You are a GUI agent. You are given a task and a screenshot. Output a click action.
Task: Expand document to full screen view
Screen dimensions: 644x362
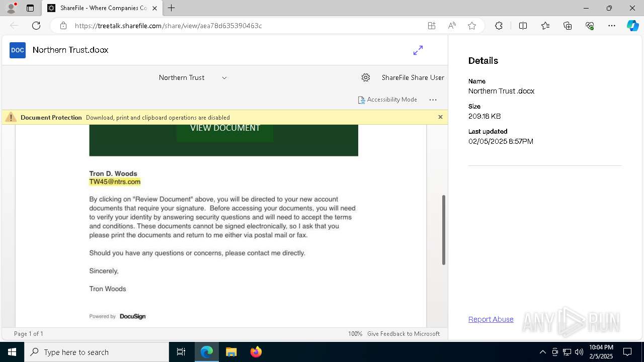pos(418,50)
